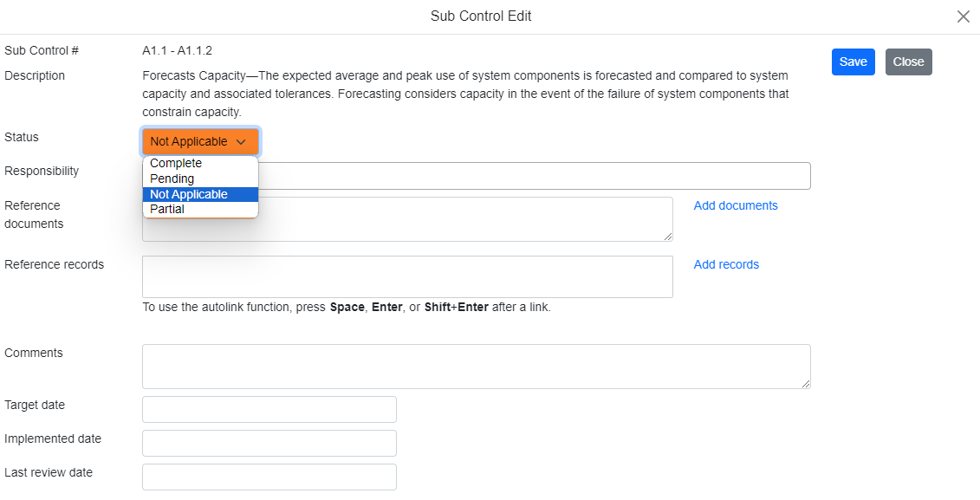This screenshot has height=500, width=980.
Task: Click into the Comments text area
Action: click(476, 367)
